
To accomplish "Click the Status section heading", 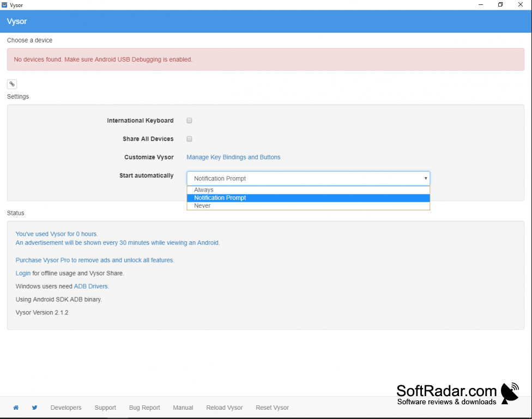I will click(x=16, y=213).
